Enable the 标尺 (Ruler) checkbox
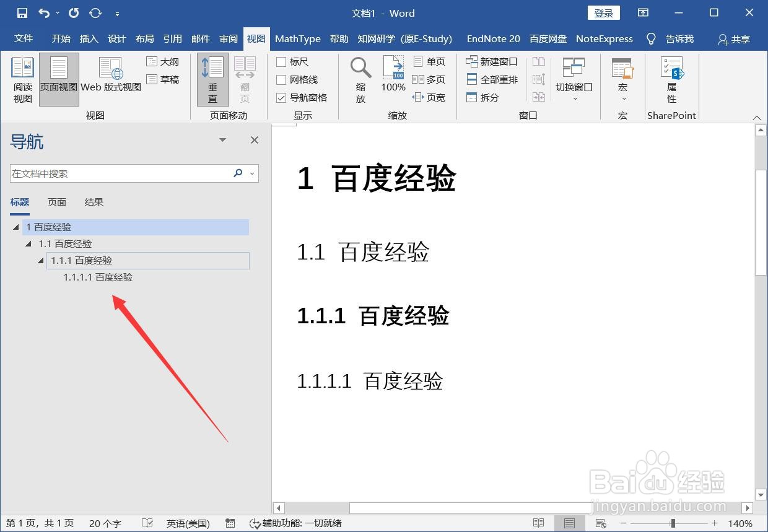The image size is (768, 532). [281, 61]
